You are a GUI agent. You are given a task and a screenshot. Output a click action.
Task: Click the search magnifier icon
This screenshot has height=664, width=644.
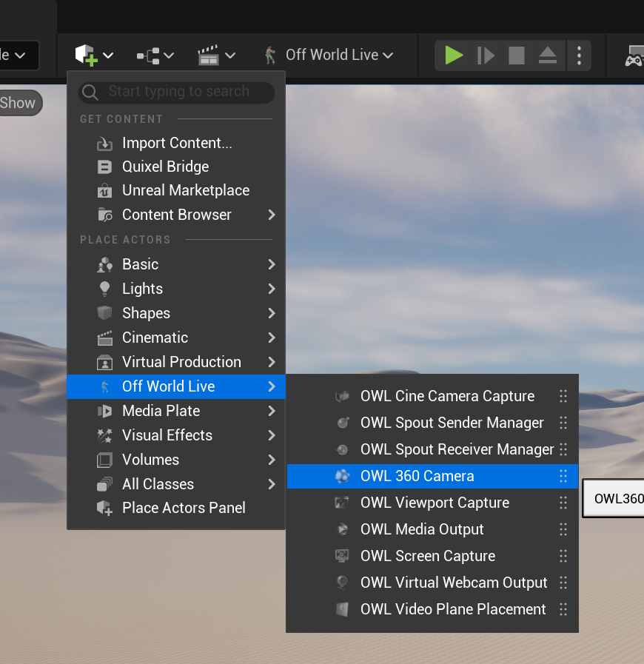tap(90, 92)
